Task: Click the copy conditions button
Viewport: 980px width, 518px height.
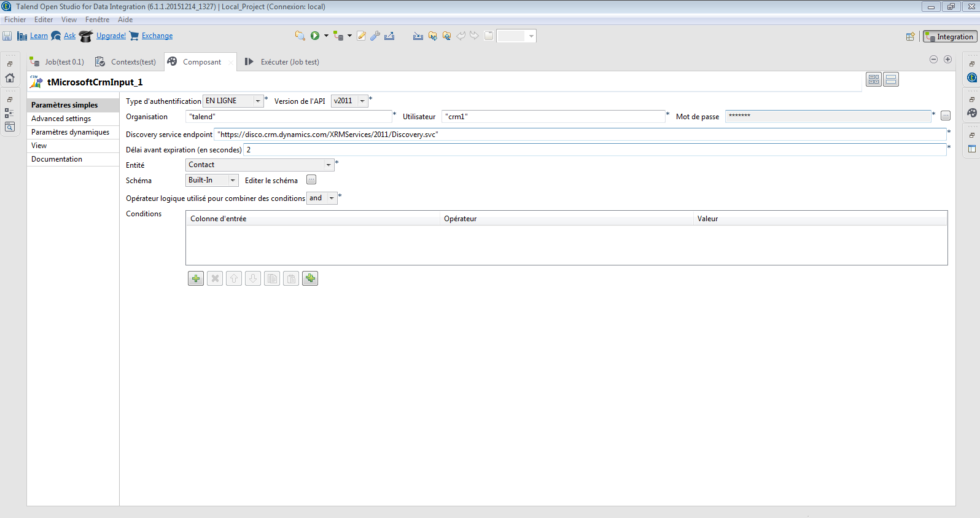Action: [272, 278]
